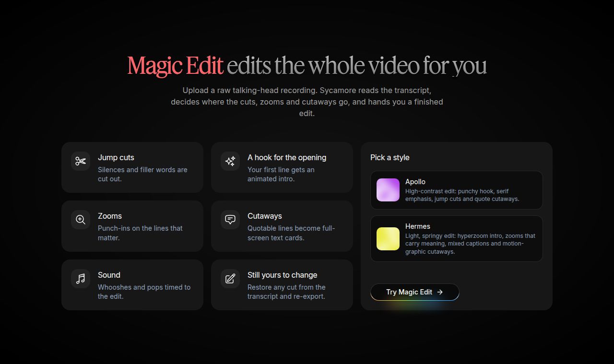
Task: Click the music note Sound icon
Action: (x=81, y=279)
